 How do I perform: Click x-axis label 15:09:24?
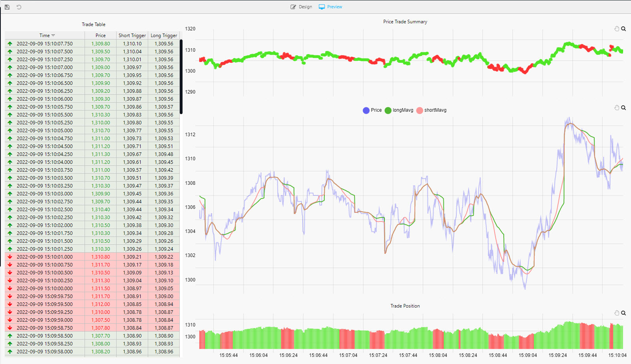(x=558, y=355)
